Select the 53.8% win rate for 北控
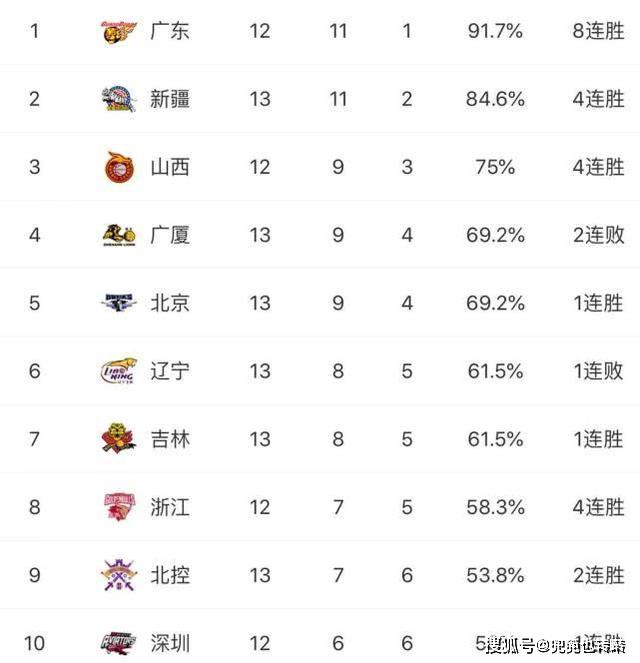The image size is (640, 663). pyautogui.click(x=495, y=575)
